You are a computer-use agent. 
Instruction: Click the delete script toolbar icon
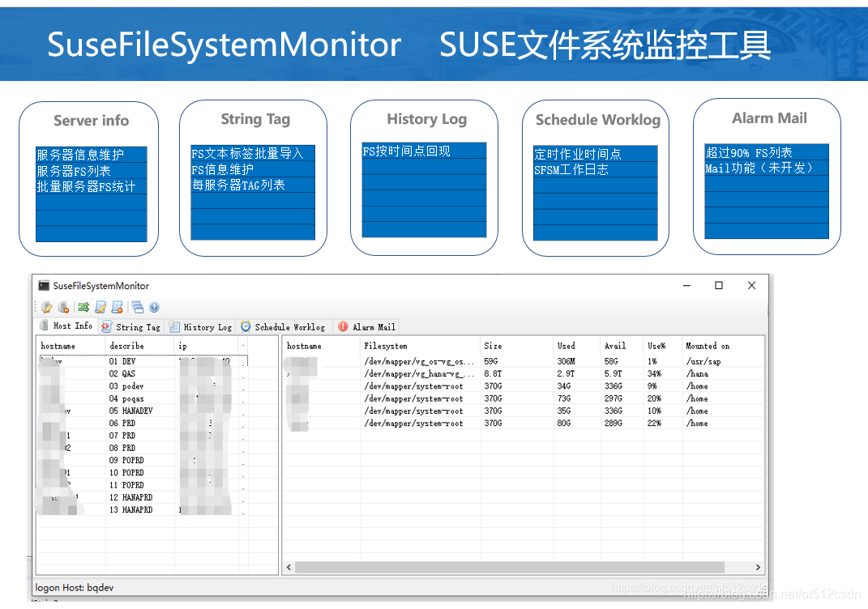(117, 307)
